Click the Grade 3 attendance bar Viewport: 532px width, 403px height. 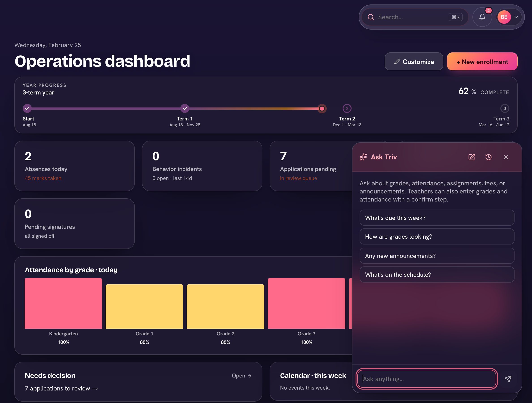306,303
